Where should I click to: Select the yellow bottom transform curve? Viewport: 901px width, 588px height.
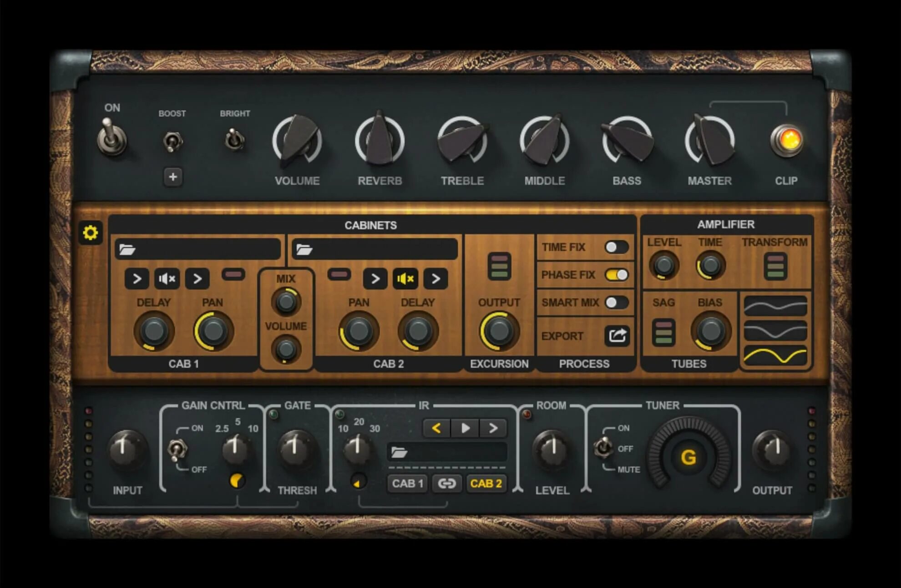(x=775, y=356)
